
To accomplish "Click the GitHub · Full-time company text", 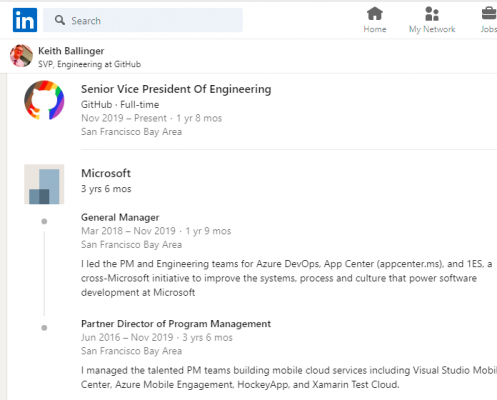I will click(120, 104).
